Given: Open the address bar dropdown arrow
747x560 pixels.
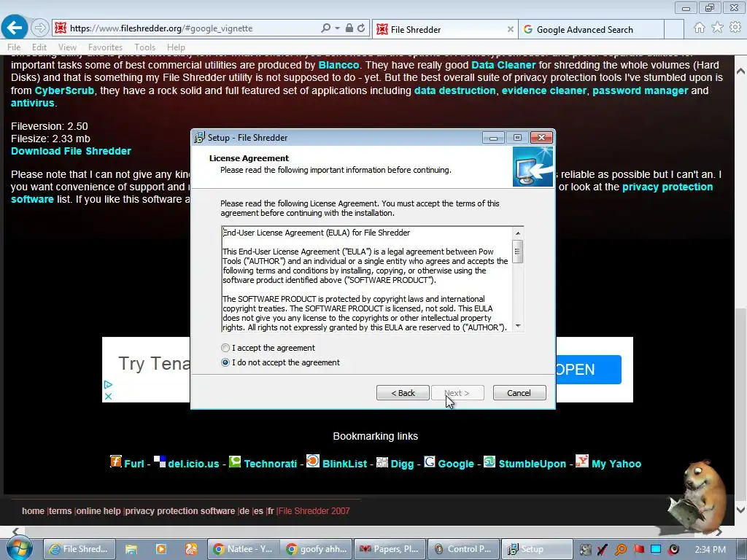Looking at the screenshot, I should pyautogui.click(x=337, y=28).
